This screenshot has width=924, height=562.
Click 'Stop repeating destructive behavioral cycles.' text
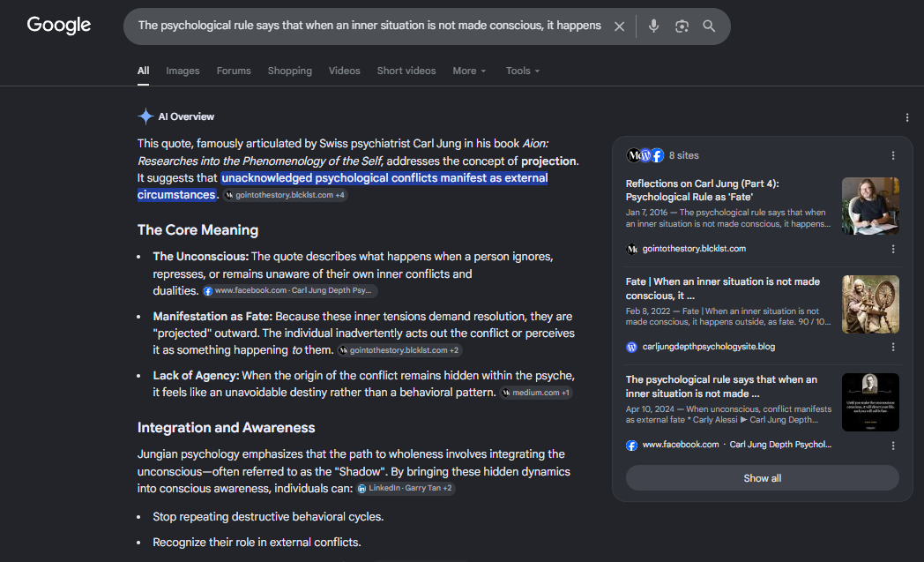click(x=268, y=517)
